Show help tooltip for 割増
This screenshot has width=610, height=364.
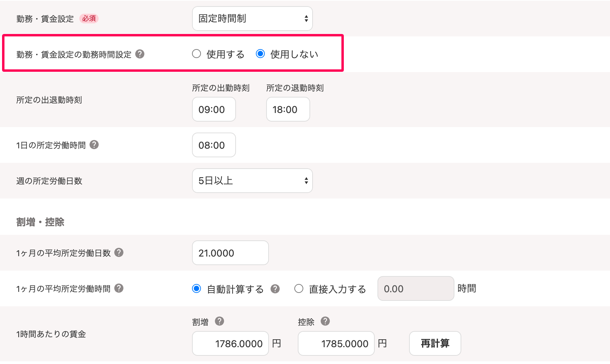click(219, 321)
